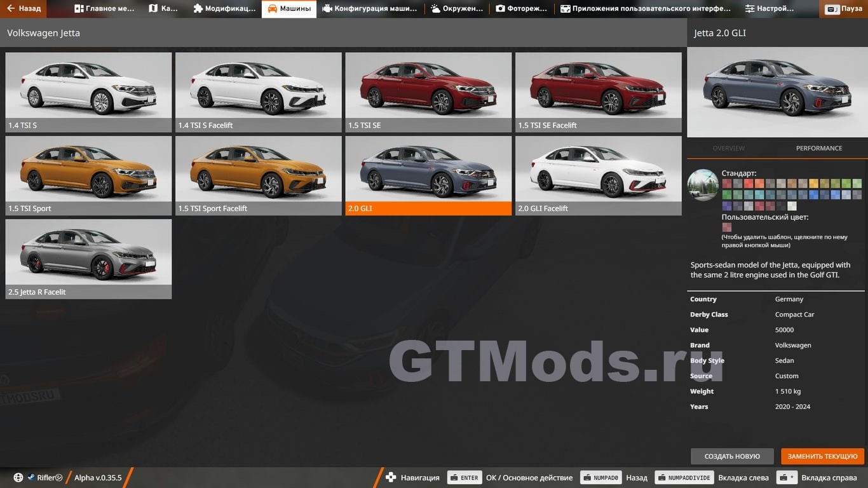Click the Source value Custom

click(x=787, y=376)
